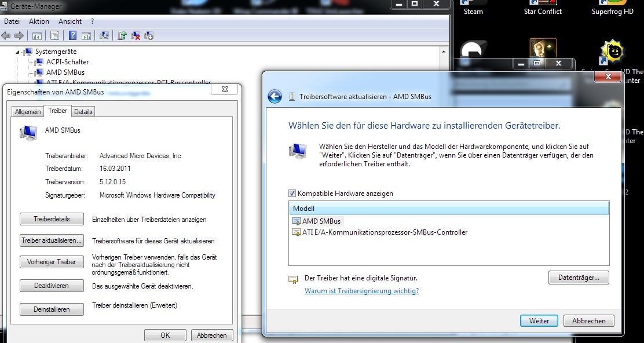Go back using Geräte-Manager toolbar arrow

pyautogui.click(x=6, y=36)
